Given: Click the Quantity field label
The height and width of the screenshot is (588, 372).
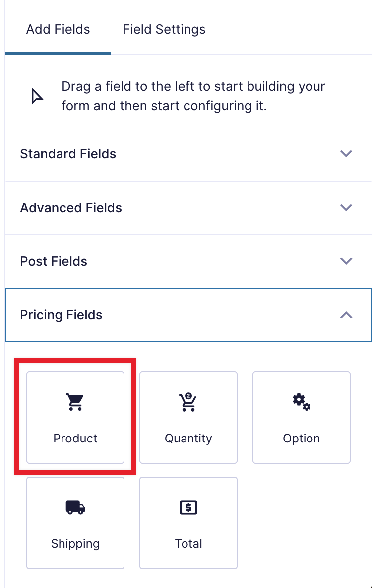Looking at the screenshot, I should coord(188,439).
